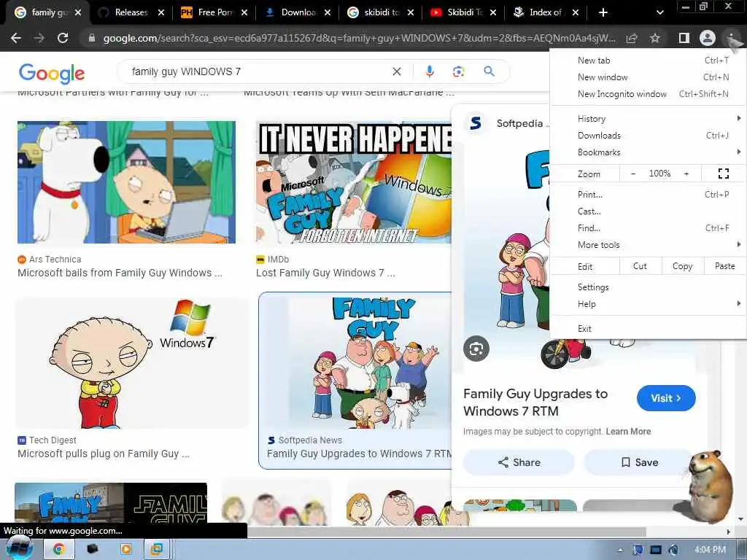This screenshot has height=560, width=747.
Task: Click the browser back arrow
Action: click(16, 38)
